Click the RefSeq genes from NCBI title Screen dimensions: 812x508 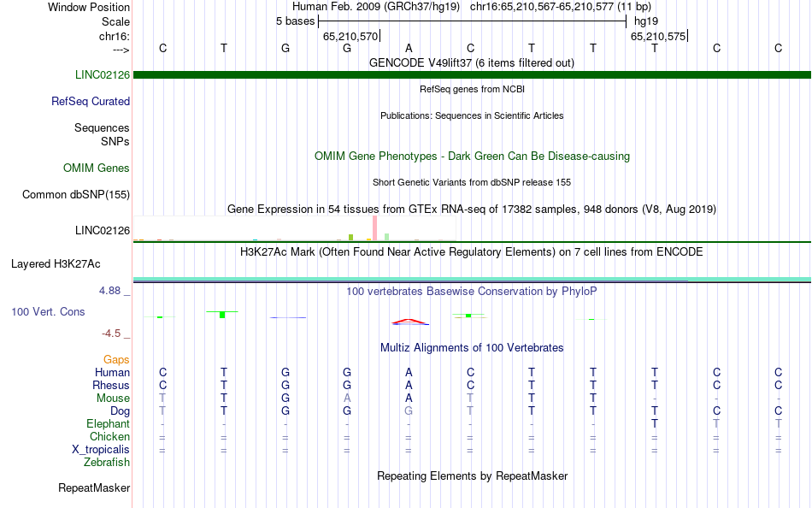(472, 89)
